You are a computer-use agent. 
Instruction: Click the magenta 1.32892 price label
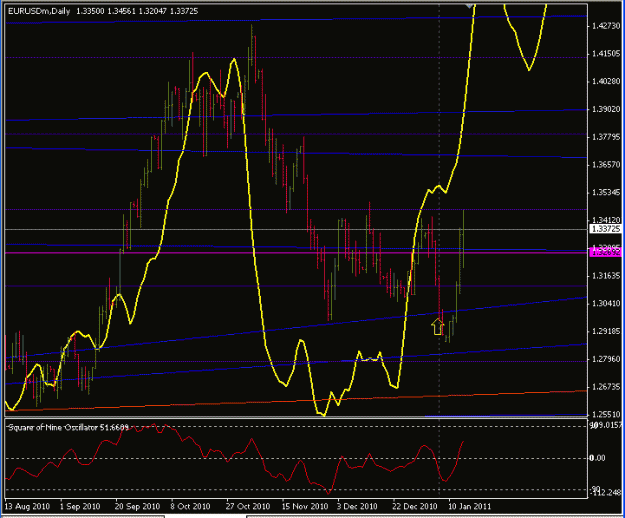(x=605, y=252)
